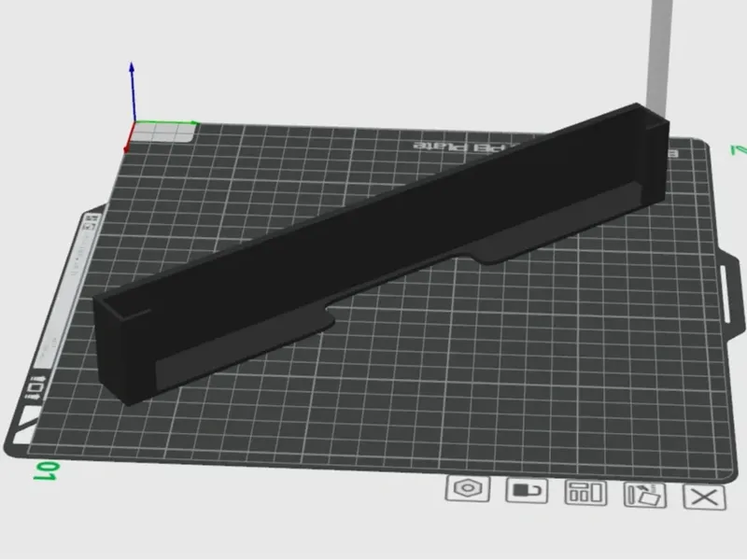Image resolution: width=747 pixels, height=560 pixels.
Task: Arrange objects on plate with the layout icon
Action: pyautogui.click(x=585, y=493)
